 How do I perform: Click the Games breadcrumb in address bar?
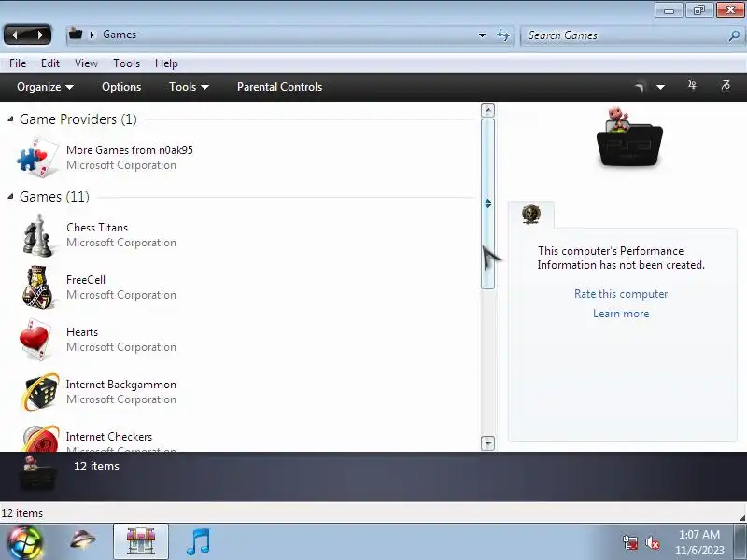(x=120, y=35)
